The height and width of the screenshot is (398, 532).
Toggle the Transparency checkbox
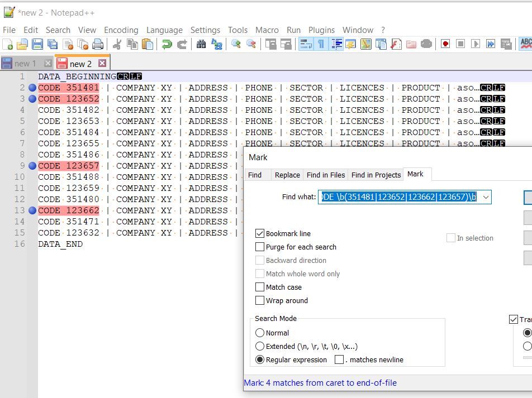pos(514,319)
